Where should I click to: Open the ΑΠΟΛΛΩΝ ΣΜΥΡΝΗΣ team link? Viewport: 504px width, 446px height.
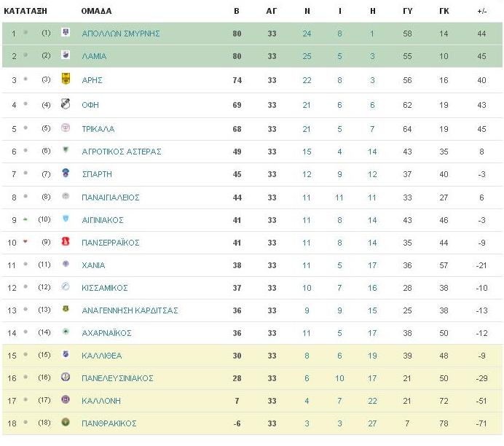120,34
